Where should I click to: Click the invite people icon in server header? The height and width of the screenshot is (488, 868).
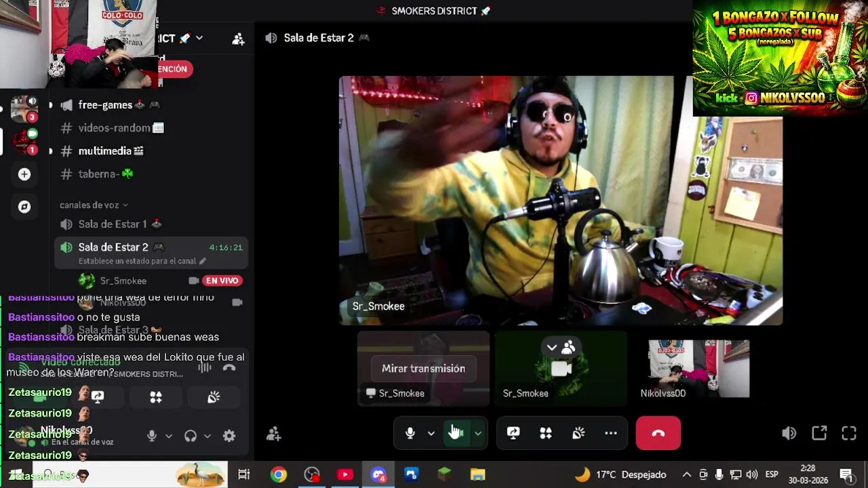click(238, 39)
